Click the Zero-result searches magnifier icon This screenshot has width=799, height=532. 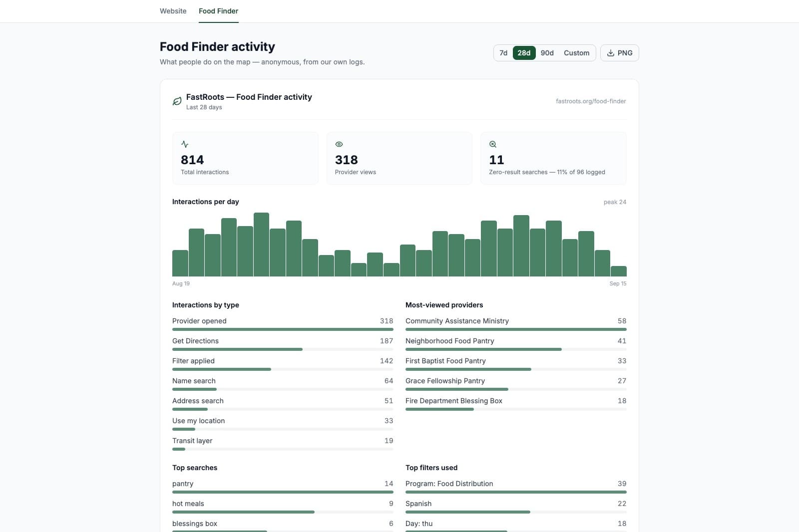coord(493,144)
